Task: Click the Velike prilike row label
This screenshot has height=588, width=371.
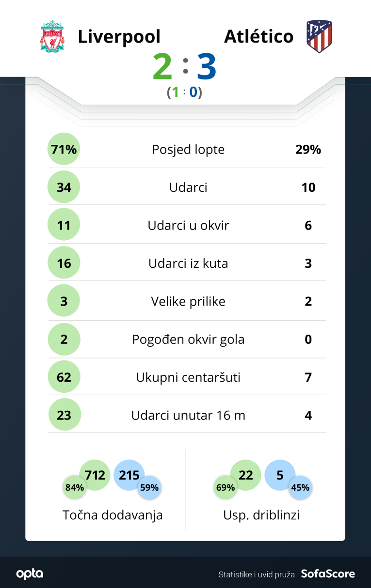Action: coord(188,301)
